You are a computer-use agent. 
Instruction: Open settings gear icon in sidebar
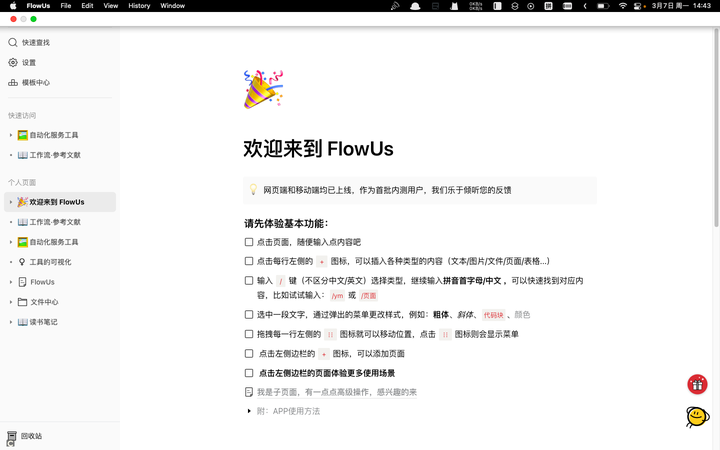13,62
